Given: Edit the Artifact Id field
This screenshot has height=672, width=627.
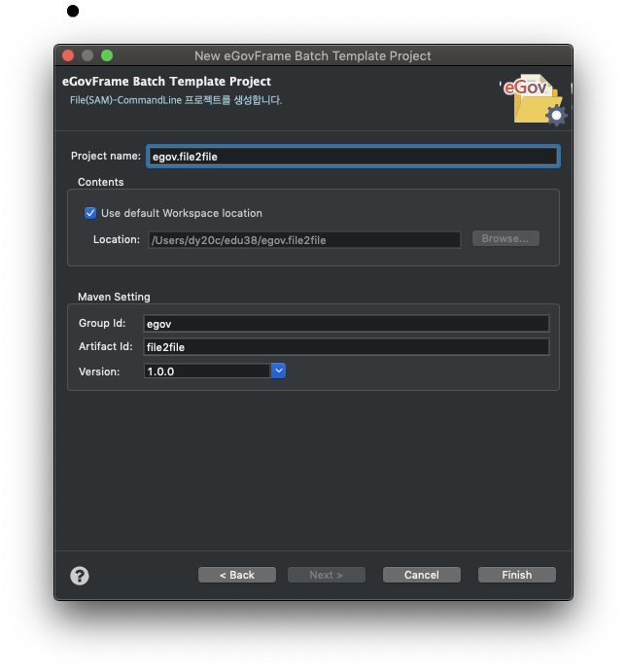Looking at the screenshot, I should point(346,347).
